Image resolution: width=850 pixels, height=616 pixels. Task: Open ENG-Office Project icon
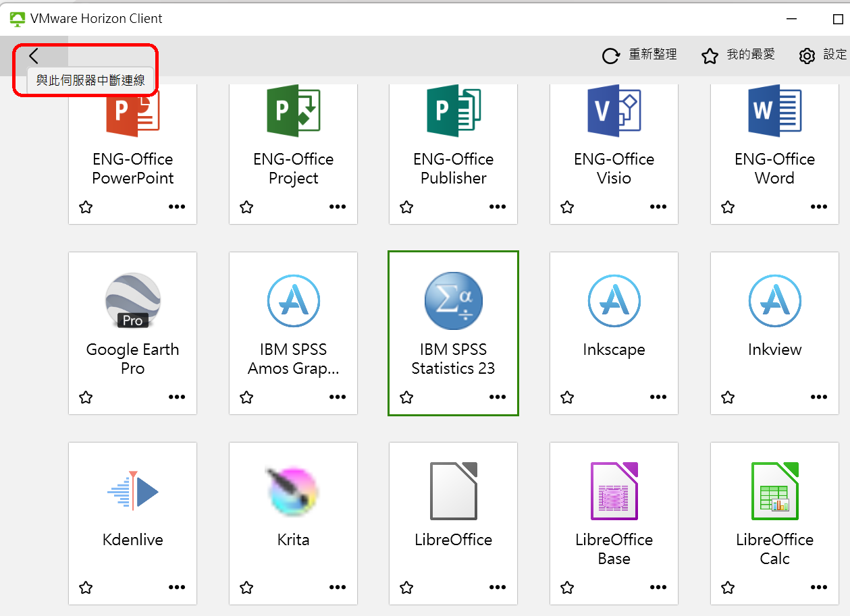tap(293, 111)
